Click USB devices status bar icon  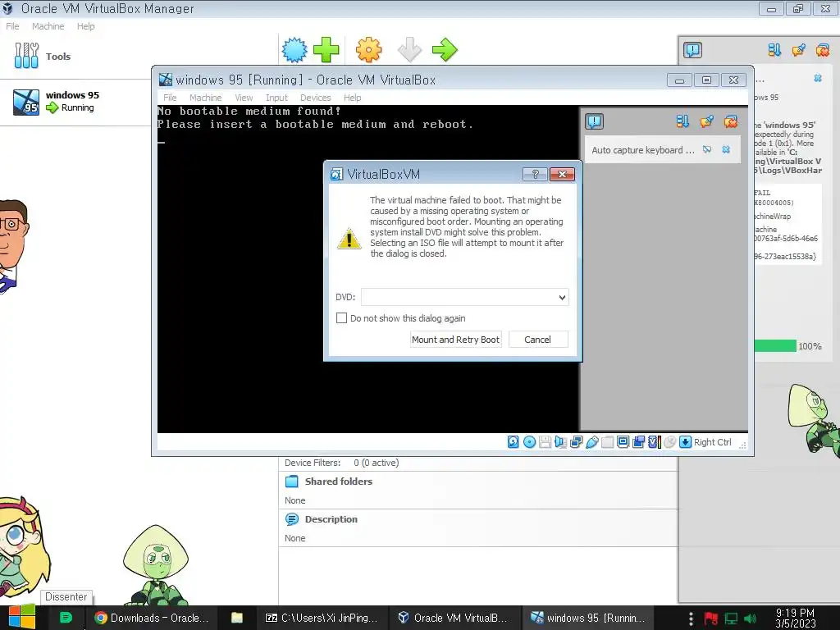click(x=592, y=442)
